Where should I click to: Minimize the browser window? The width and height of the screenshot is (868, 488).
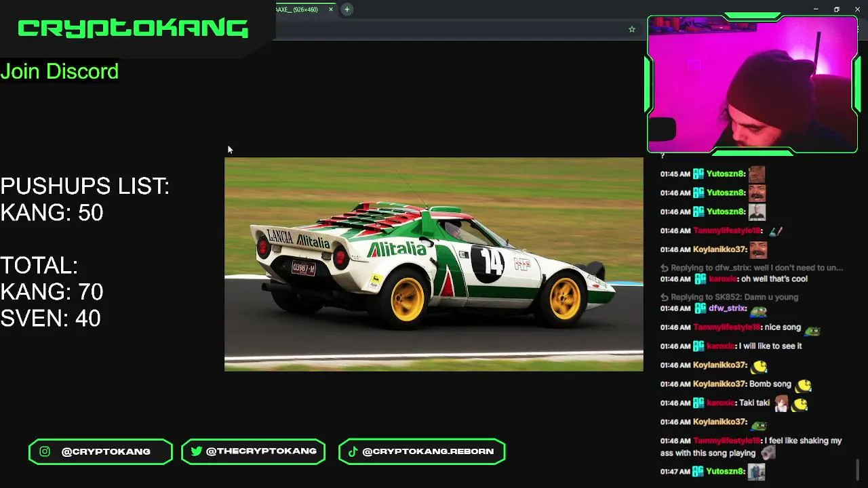[x=816, y=9]
